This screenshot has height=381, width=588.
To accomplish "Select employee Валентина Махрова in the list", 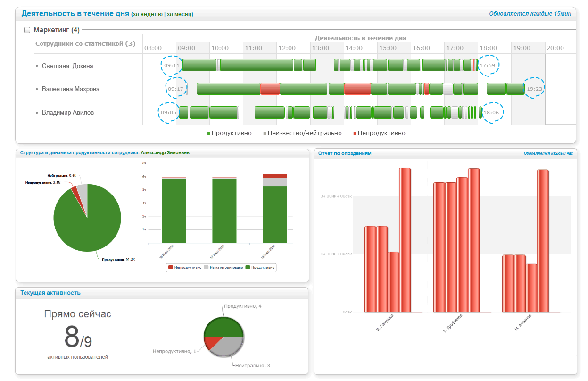I will 70,89.
